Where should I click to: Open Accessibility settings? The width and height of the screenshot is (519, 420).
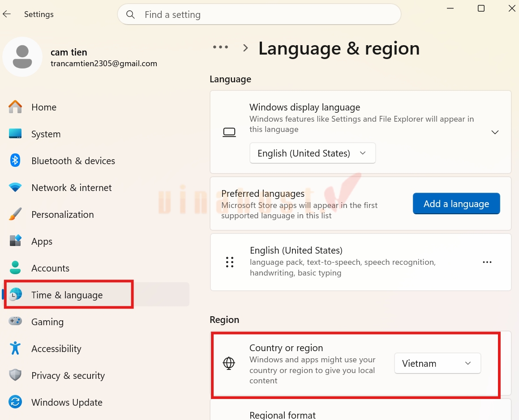tap(97, 348)
